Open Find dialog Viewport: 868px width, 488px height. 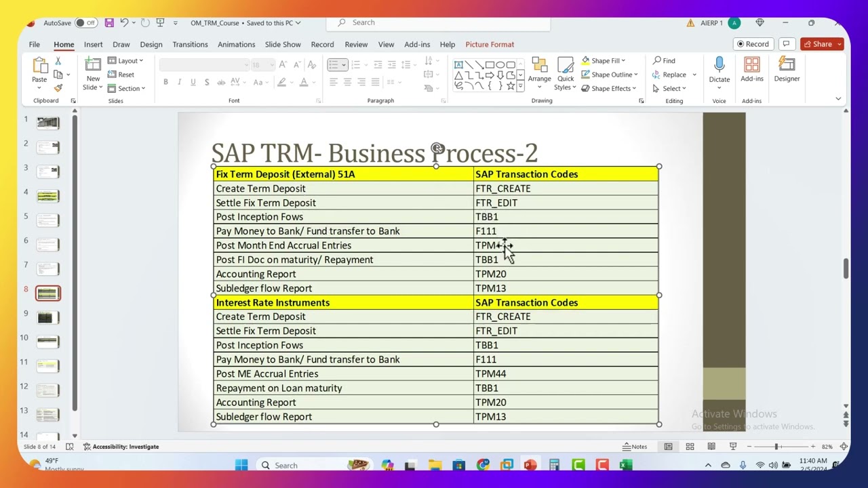tap(664, 60)
